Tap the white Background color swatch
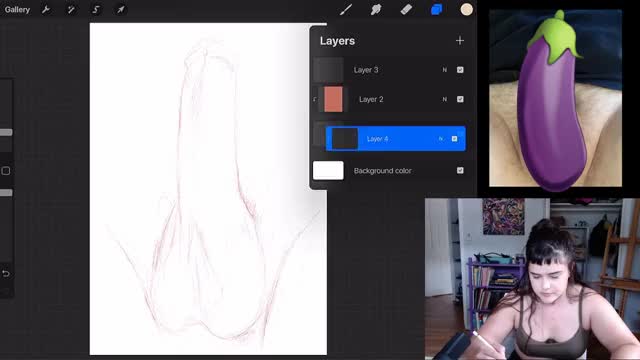 [x=328, y=171]
